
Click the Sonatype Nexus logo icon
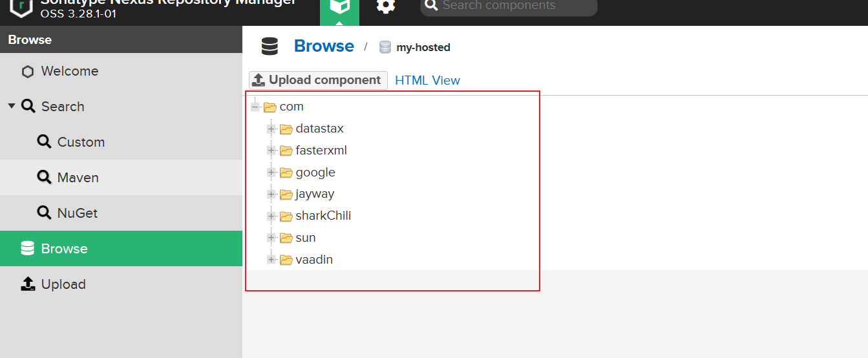pos(21,6)
